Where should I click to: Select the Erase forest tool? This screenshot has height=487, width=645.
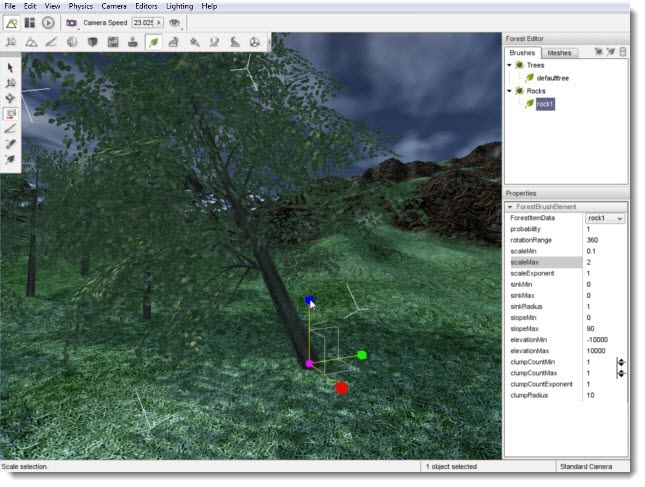click(x=10, y=144)
